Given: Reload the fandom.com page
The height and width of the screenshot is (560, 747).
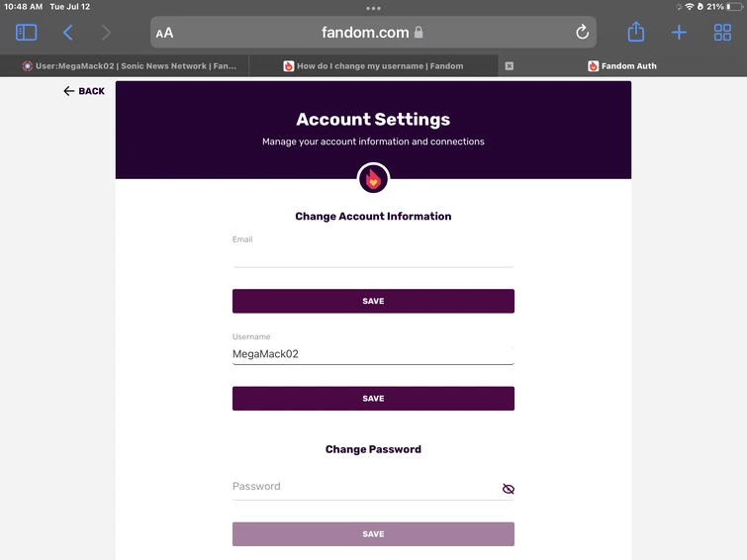Looking at the screenshot, I should 582,33.
